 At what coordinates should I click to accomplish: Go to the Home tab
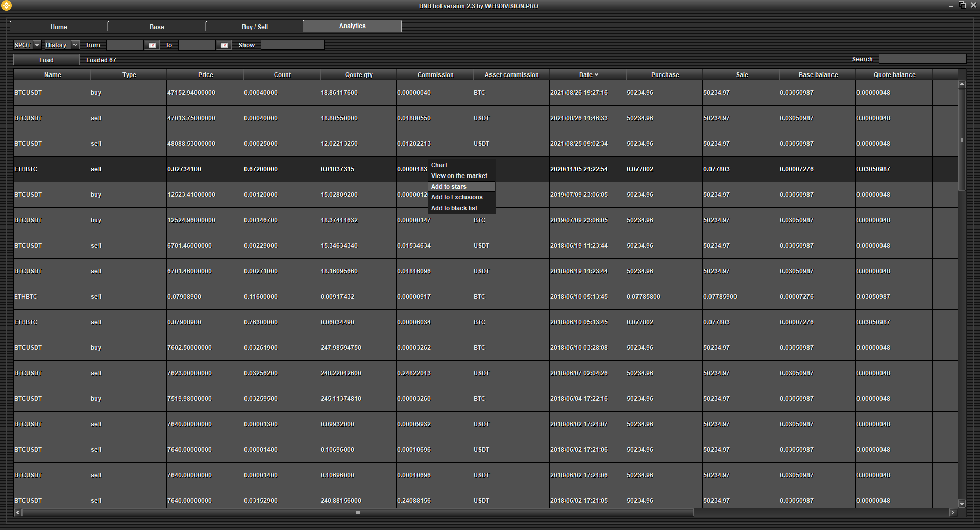[59, 27]
